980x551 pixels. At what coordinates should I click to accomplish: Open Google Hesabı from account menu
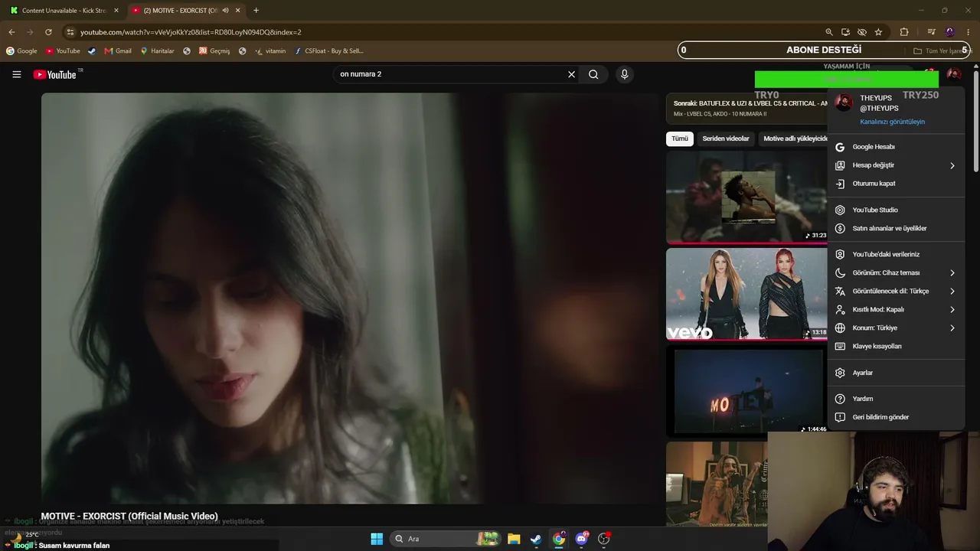(x=896, y=147)
